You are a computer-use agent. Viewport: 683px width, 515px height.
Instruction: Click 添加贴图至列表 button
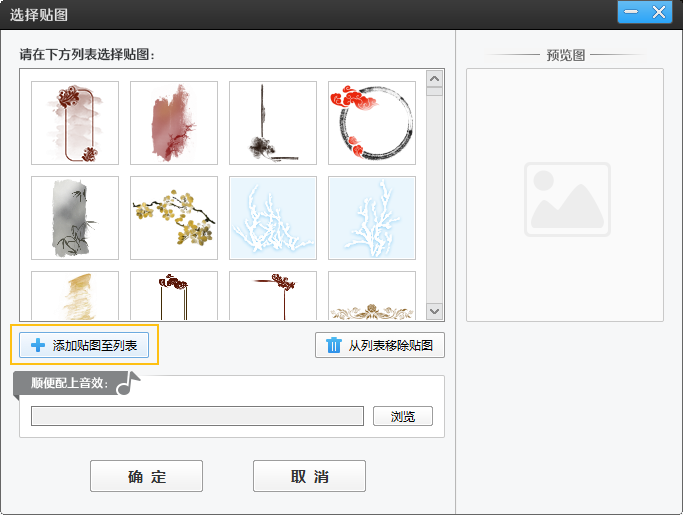tap(84, 345)
